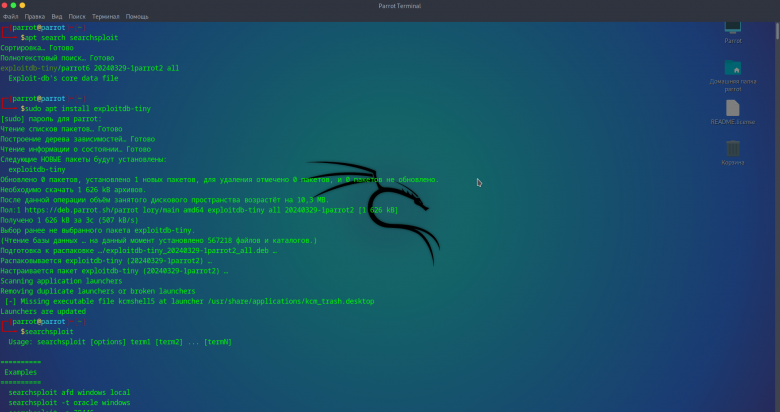Click 'Чтение списков пакетов… Готово' line
The image size is (780, 412).
pos(61,129)
